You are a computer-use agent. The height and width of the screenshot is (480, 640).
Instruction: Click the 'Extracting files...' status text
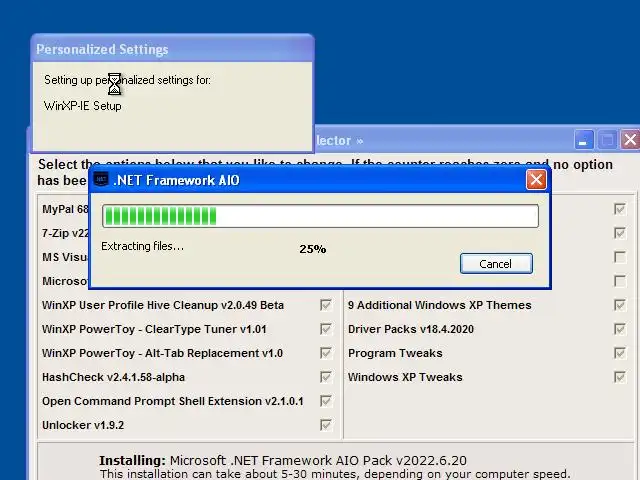[142, 246]
